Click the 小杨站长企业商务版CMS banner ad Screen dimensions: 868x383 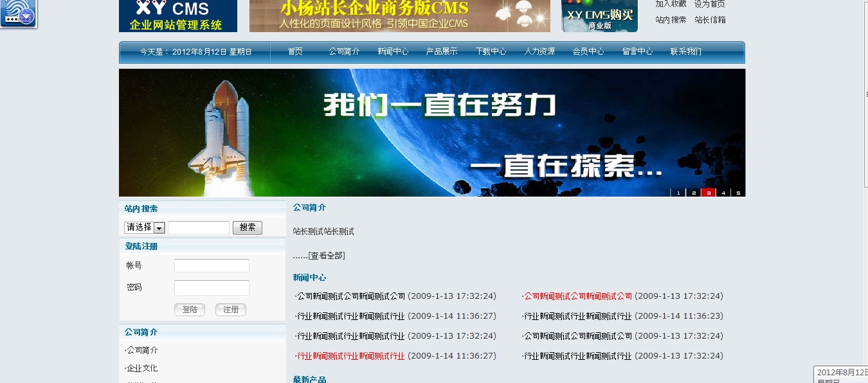click(x=400, y=15)
